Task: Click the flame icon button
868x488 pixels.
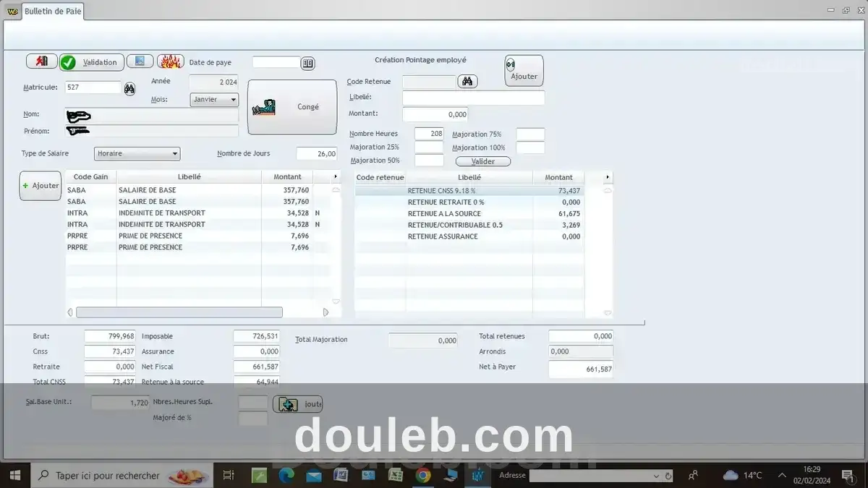Action: [x=170, y=61]
